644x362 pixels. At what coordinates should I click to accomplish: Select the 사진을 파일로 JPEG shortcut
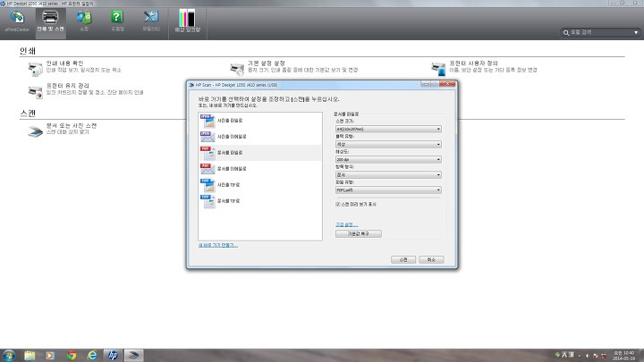[260, 121]
